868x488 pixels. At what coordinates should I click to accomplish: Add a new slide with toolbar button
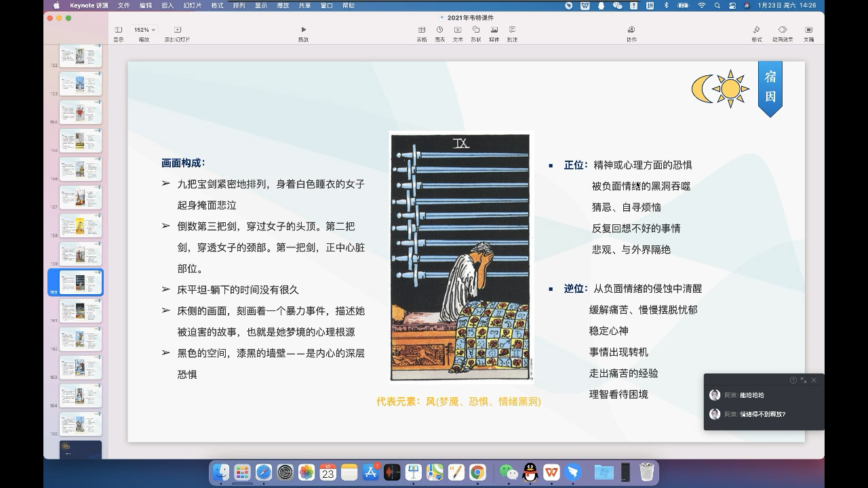(x=177, y=34)
